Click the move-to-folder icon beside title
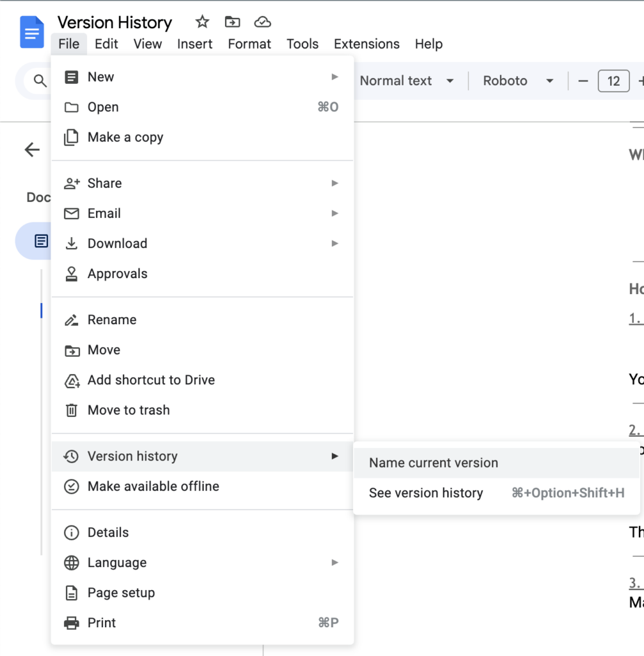Image resolution: width=644 pixels, height=656 pixels. (232, 22)
